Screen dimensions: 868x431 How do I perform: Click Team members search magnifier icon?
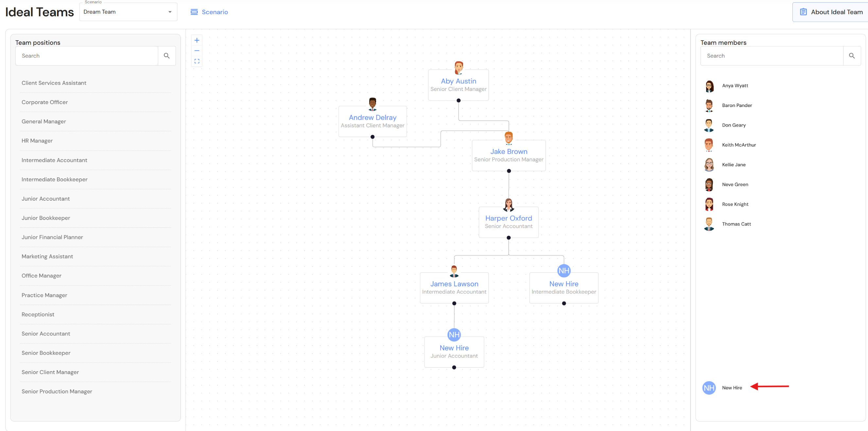tap(852, 56)
